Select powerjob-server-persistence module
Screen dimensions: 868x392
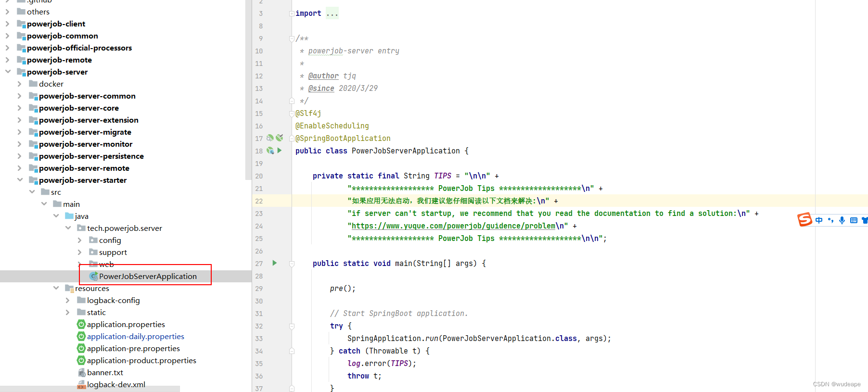point(91,156)
